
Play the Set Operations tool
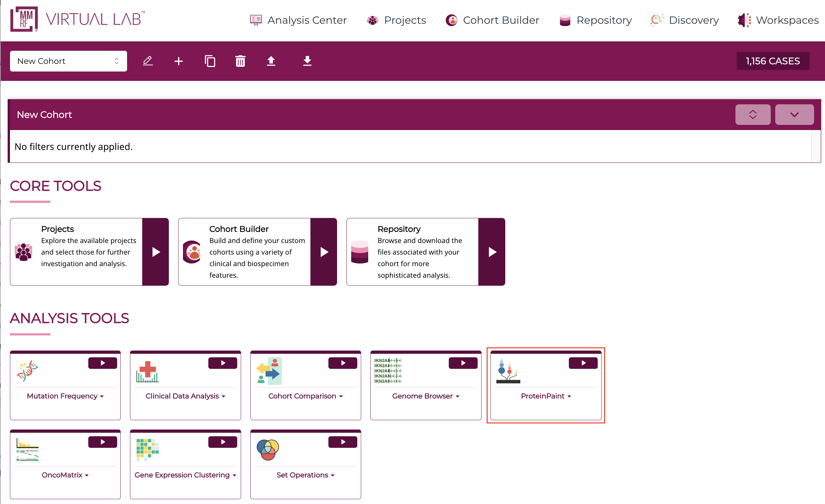343,442
